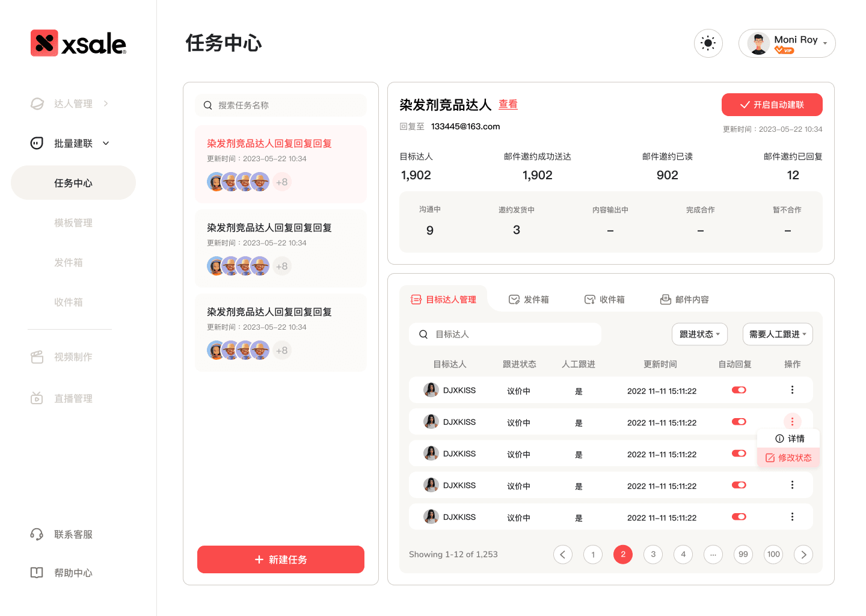866x616 pixels.
Task: Go to previous page arrow in pagination
Action: point(563,555)
